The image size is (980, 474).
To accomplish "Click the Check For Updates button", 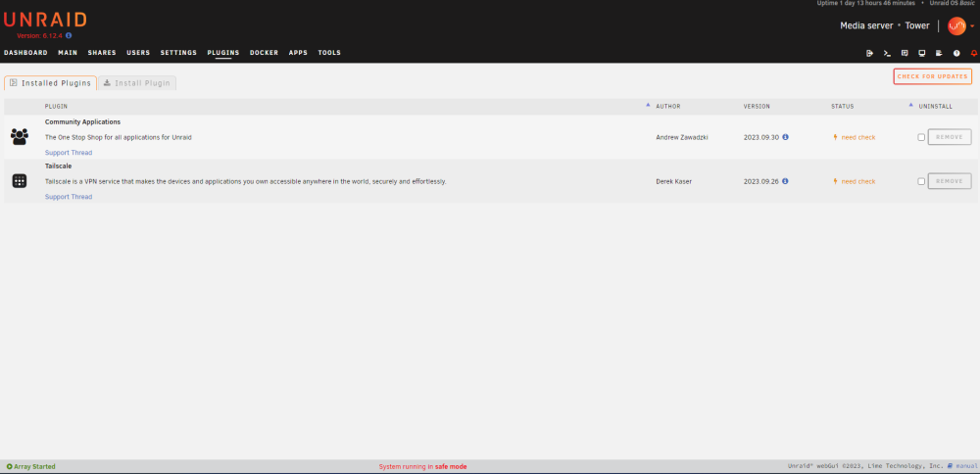I will click(x=933, y=76).
